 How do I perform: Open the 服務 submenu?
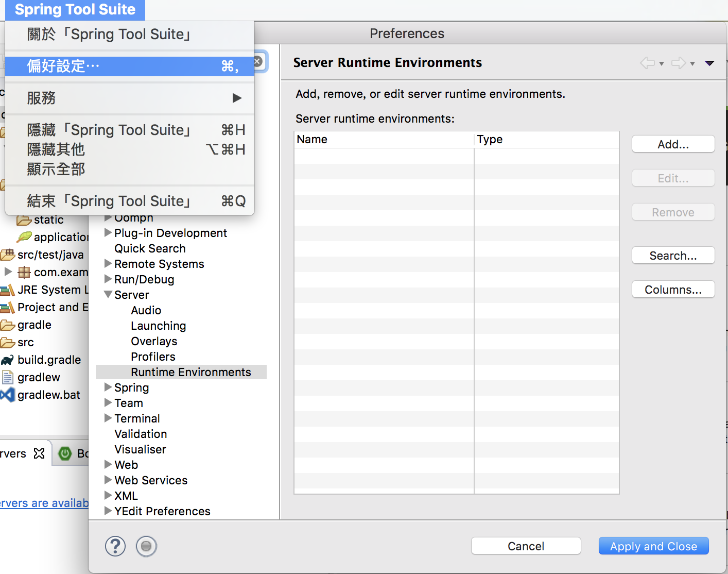coord(130,98)
